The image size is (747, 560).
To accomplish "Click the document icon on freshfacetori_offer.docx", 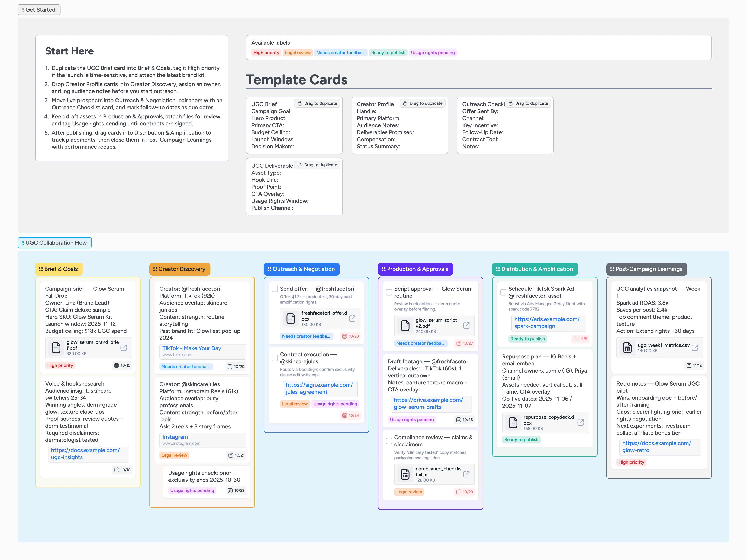I will point(290,318).
